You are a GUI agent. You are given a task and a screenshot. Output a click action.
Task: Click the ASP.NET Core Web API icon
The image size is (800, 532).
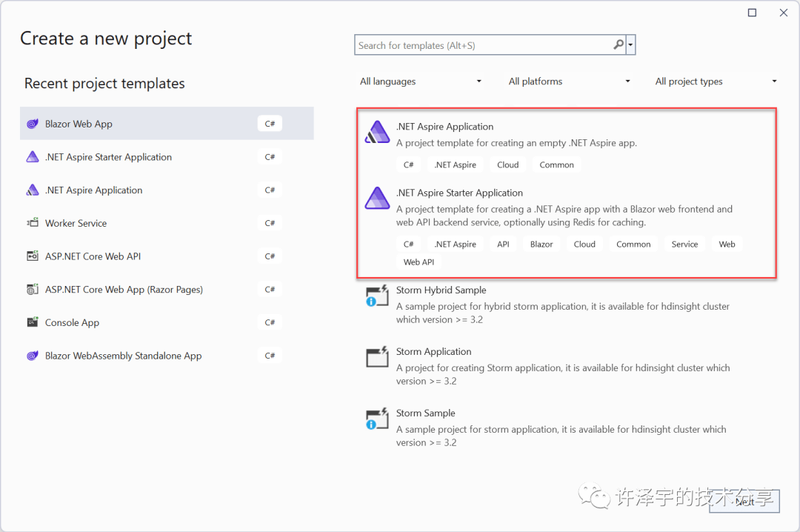[33, 256]
